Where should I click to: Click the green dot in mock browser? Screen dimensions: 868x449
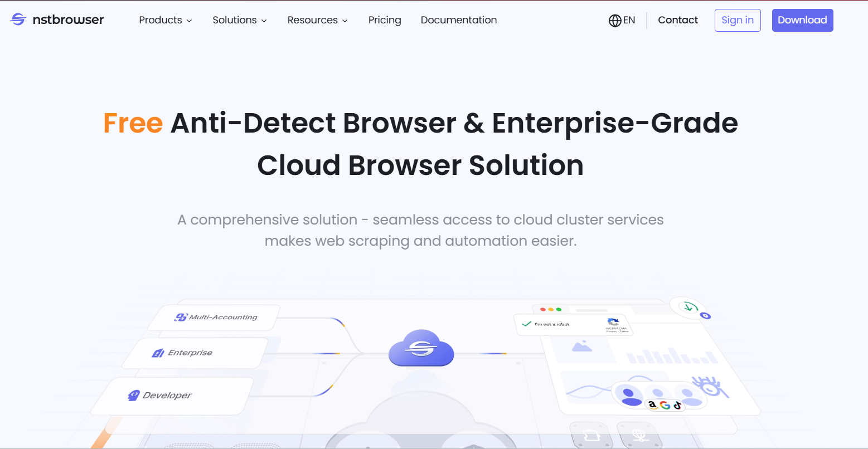559,309
